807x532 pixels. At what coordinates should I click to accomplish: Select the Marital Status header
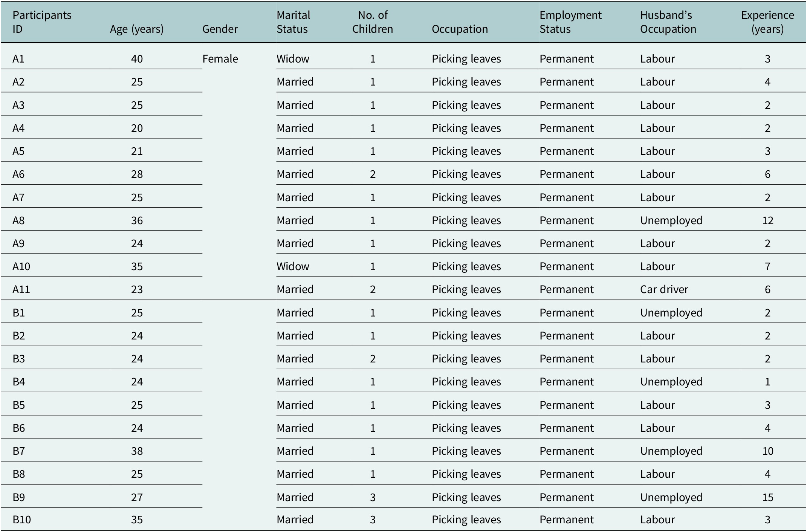pyautogui.click(x=293, y=22)
